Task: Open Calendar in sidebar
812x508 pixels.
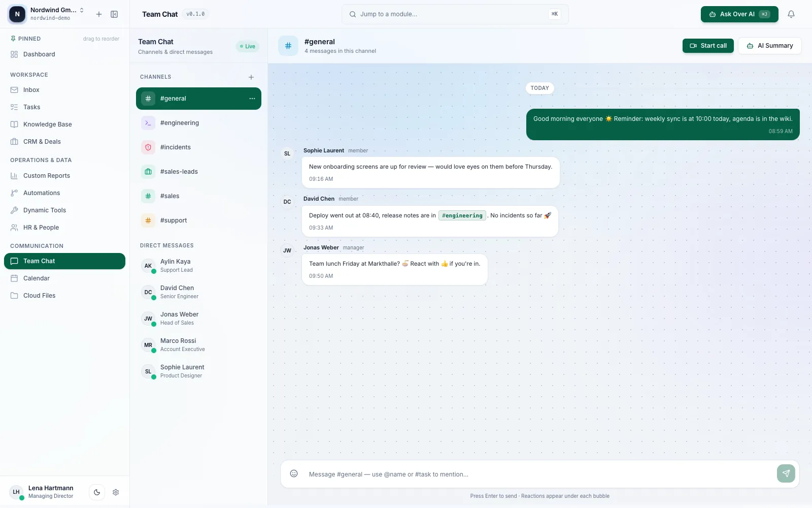Action: point(64,278)
